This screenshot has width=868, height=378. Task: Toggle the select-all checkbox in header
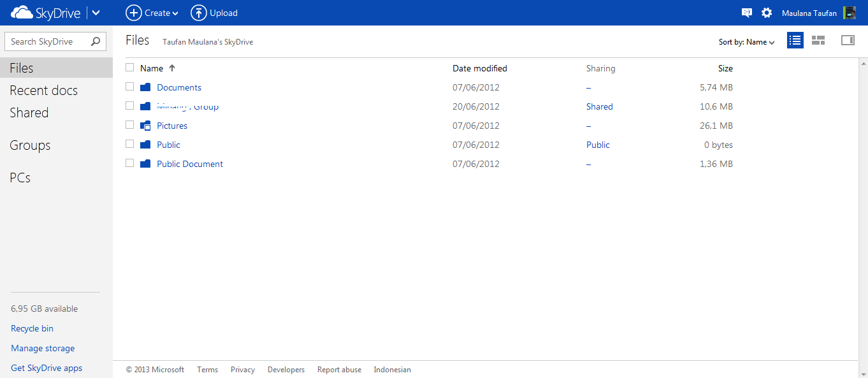coord(130,68)
